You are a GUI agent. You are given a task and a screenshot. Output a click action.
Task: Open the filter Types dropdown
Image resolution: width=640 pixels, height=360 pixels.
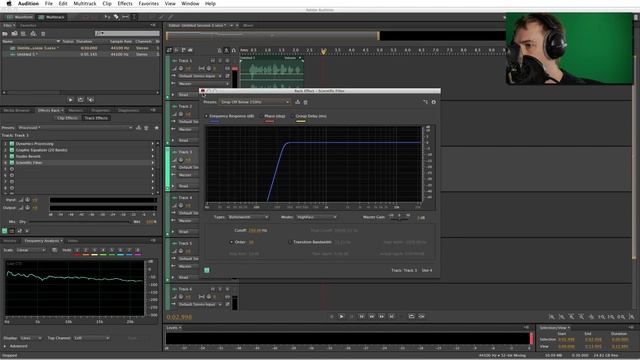click(x=248, y=217)
